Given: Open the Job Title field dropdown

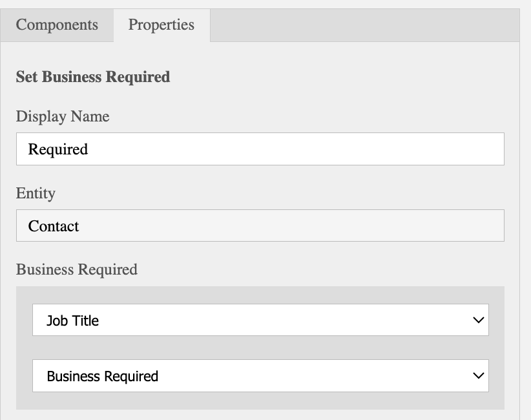Looking at the screenshot, I should tap(260, 320).
